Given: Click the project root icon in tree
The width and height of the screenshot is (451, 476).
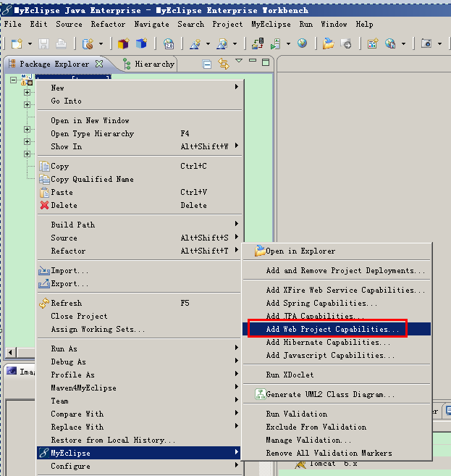Looking at the screenshot, I should tap(27, 80).
